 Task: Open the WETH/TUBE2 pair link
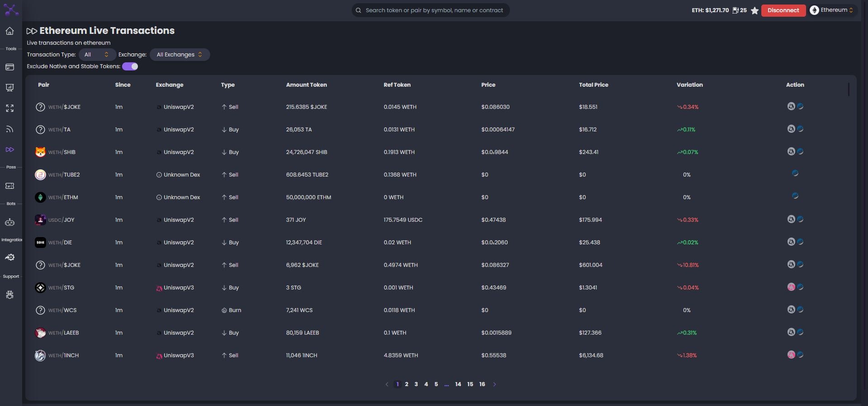tap(64, 175)
